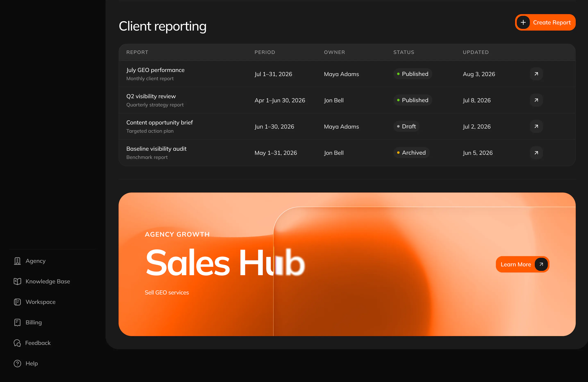Open July GEO performance report arrow

[x=536, y=74]
